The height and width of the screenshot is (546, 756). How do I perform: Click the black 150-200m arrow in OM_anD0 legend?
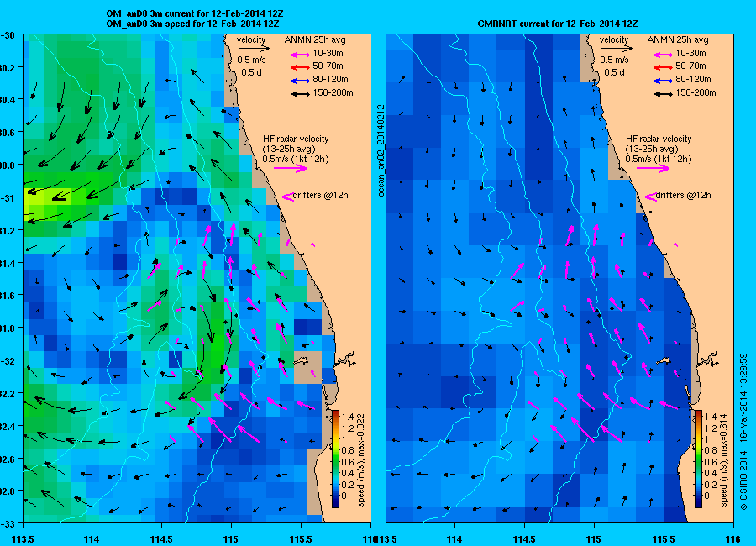pyautogui.click(x=301, y=95)
